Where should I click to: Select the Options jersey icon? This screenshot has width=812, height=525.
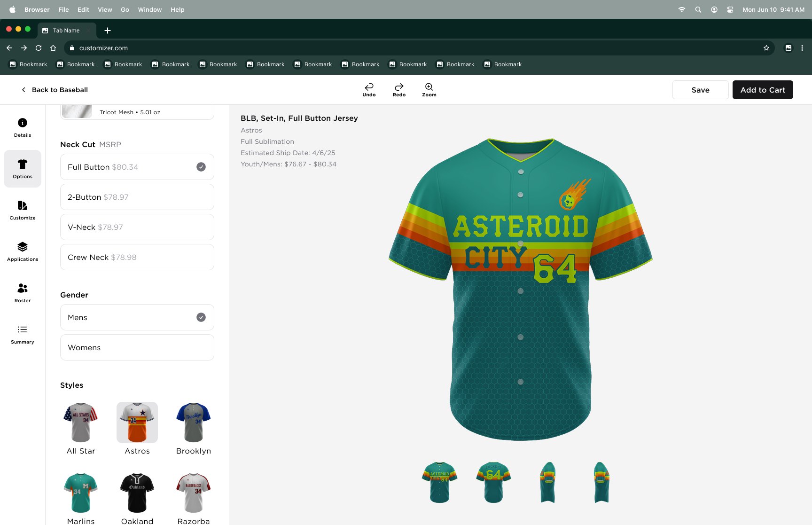click(x=23, y=164)
